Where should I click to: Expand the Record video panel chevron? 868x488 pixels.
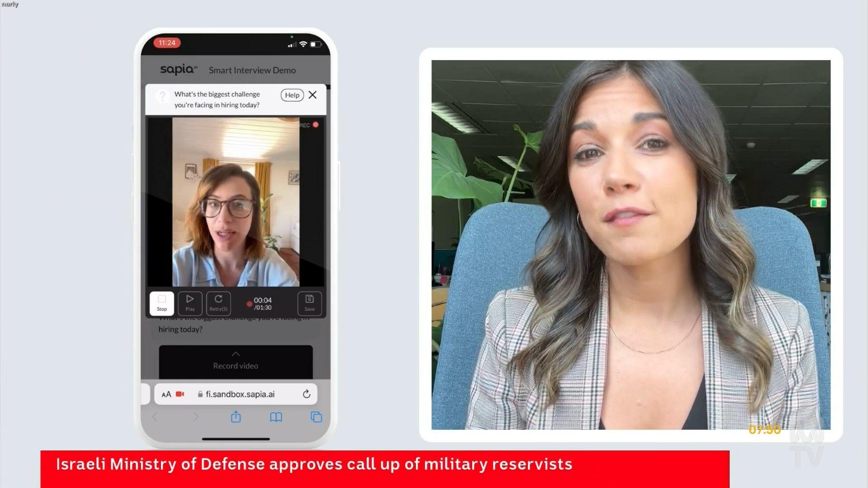(x=236, y=354)
